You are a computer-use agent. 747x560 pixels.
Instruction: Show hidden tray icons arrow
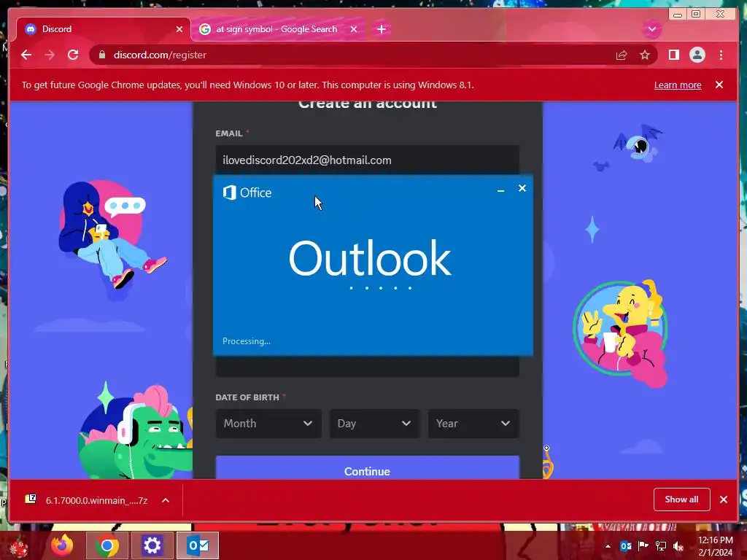click(x=608, y=546)
